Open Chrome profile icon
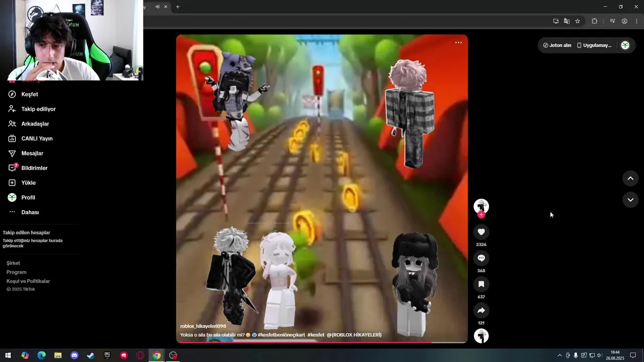This screenshot has height=362, width=644. (x=624, y=21)
